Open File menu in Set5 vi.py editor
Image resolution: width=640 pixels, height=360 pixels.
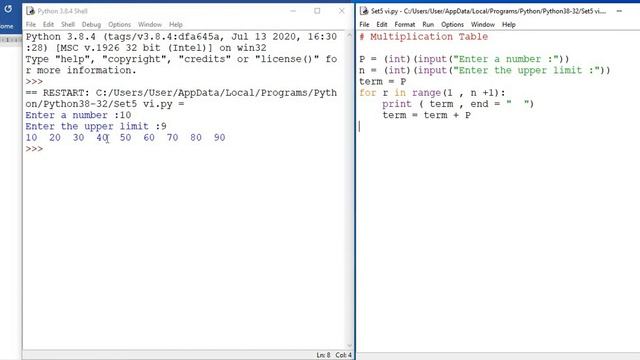tap(364, 24)
